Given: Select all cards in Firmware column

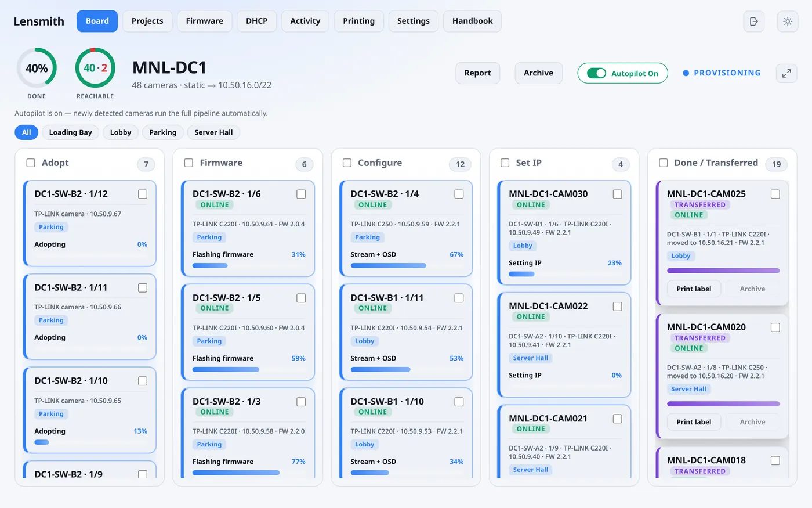Looking at the screenshot, I should point(188,163).
